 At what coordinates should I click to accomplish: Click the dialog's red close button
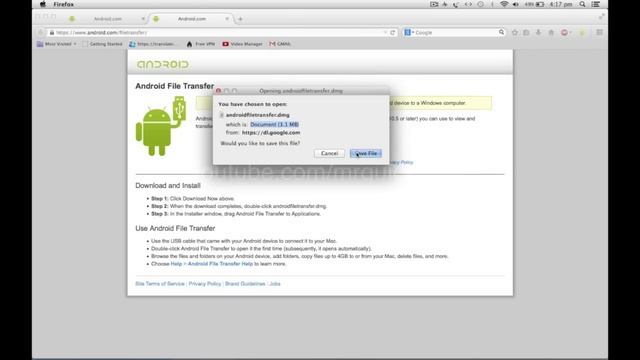(x=219, y=91)
